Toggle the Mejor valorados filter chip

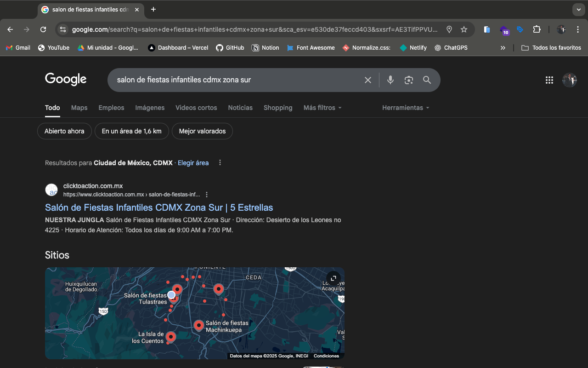[202, 131]
